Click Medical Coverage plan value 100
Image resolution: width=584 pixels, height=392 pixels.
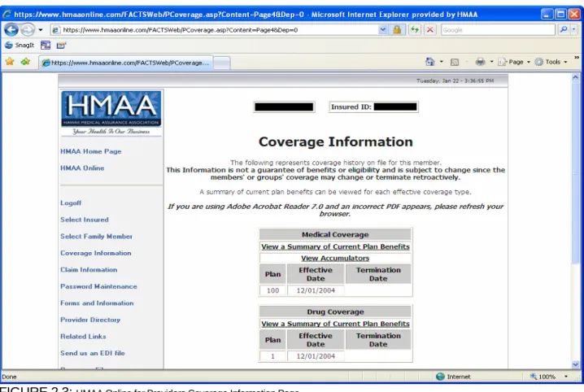tap(272, 290)
